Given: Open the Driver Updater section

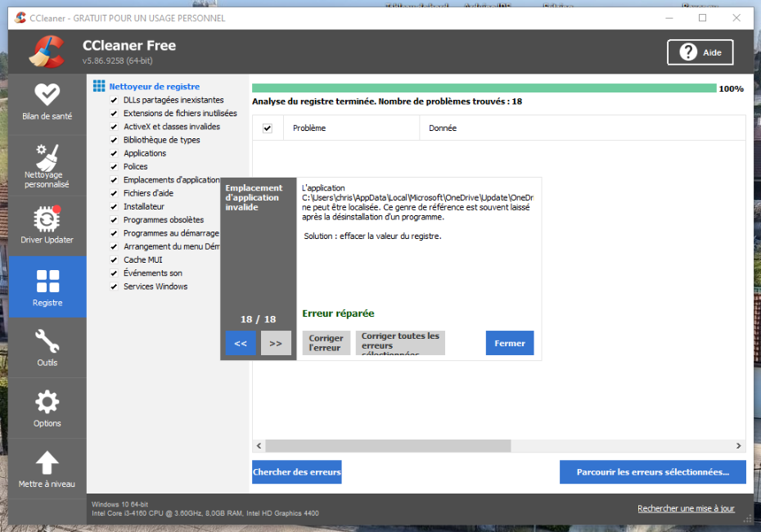Looking at the screenshot, I should click(x=47, y=225).
